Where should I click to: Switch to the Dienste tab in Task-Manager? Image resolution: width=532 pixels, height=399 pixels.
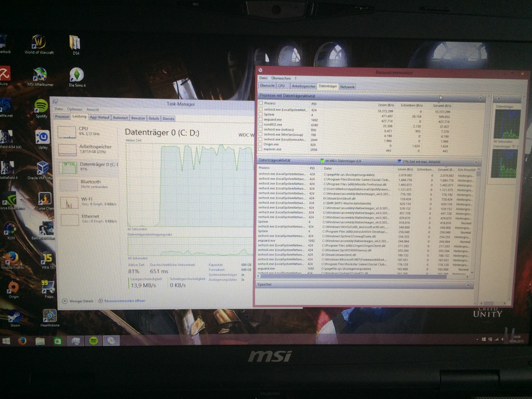168,119
